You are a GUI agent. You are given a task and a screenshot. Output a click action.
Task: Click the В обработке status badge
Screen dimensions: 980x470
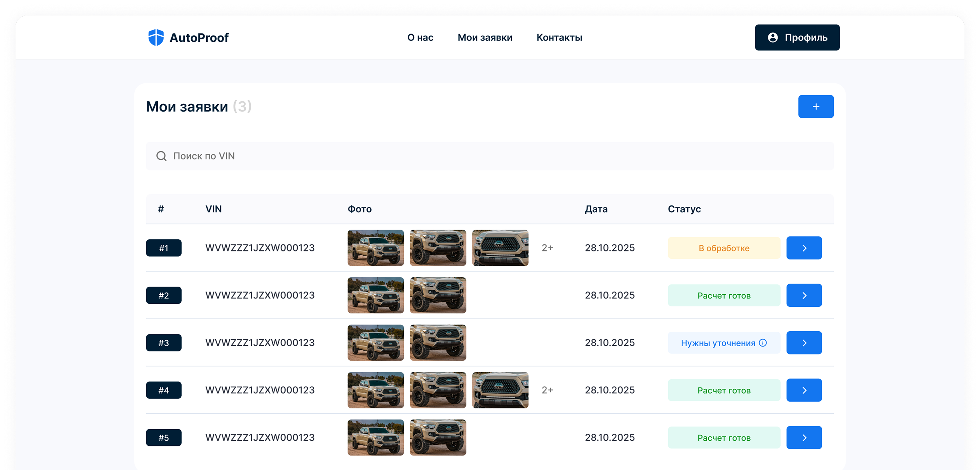pyautogui.click(x=724, y=248)
